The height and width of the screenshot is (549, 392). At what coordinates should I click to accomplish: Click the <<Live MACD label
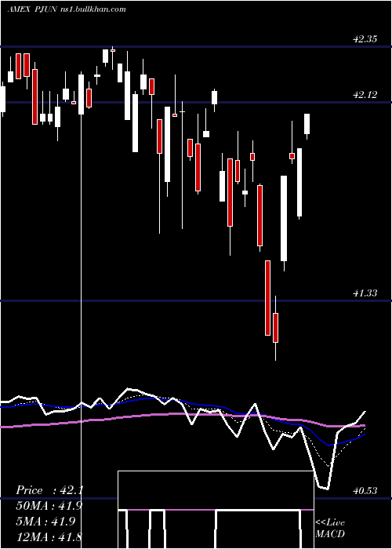pyautogui.click(x=330, y=528)
